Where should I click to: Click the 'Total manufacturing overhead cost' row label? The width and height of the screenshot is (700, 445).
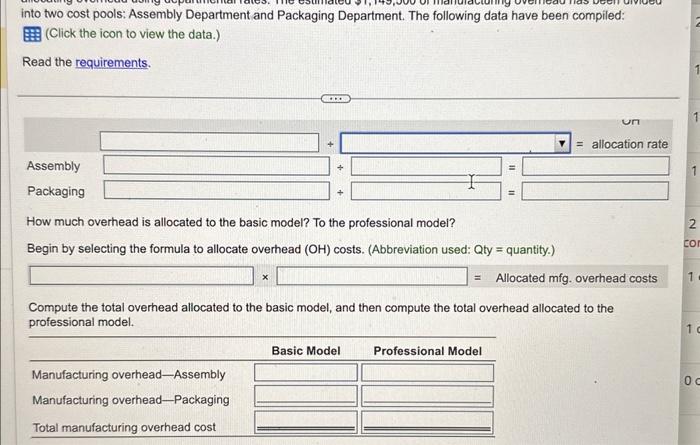(x=124, y=427)
